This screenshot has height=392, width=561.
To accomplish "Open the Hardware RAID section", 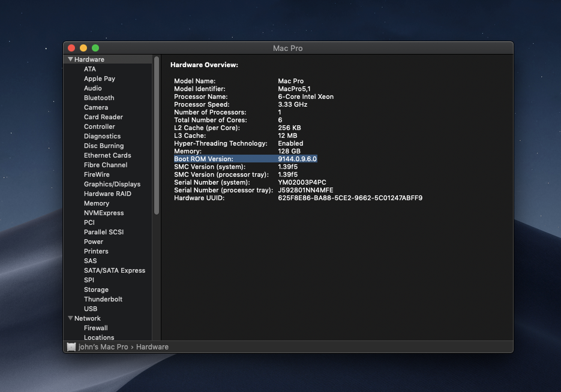I will click(x=107, y=194).
